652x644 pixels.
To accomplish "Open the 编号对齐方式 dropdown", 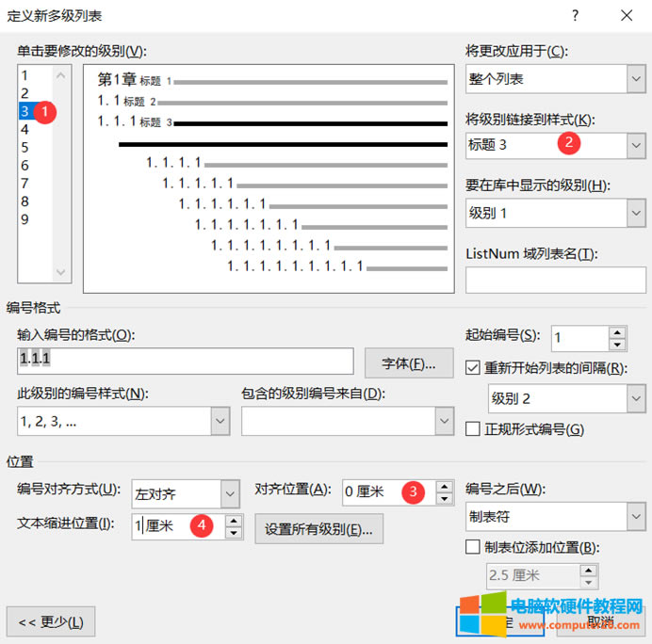I will click(x=230, y=494).
